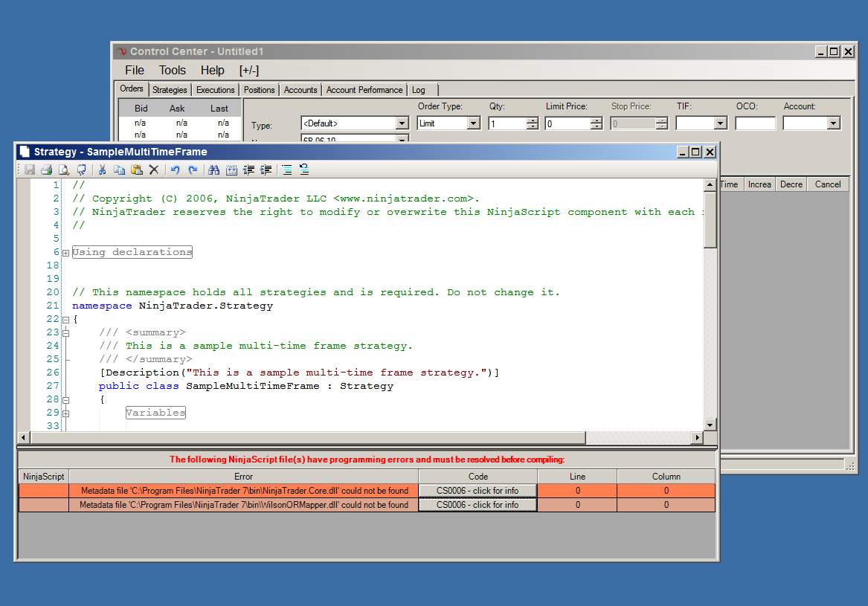Viewport: 868px width, 606px height.
Task: Click editor vertical scrollbar down arrow
Action: pyautogui.click(x=710, y=425)
